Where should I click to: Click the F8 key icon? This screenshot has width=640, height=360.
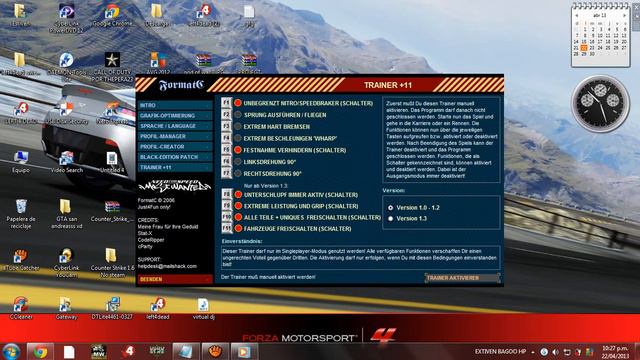pyautogui.click(x=227, y=194)
